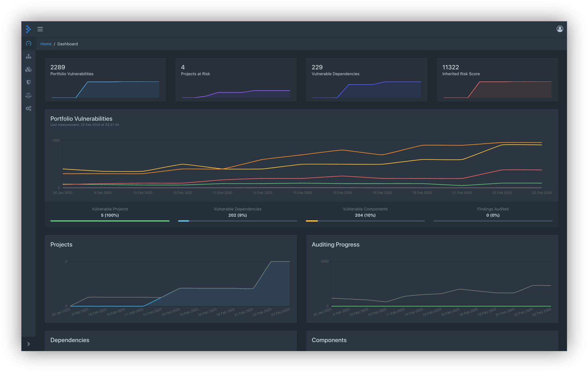Image resolution: width=588 pixels, height=372 pixels.
Task: View Vulnerabilities with the shield icon
Action: tap(28, 82)
